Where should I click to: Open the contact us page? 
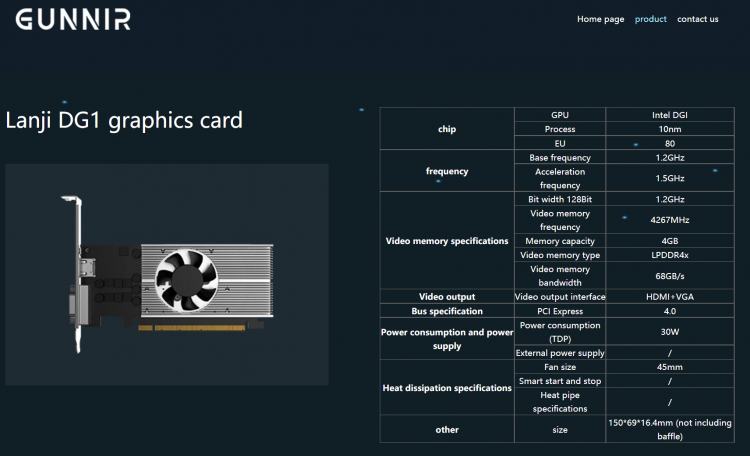tap(697, 19)
